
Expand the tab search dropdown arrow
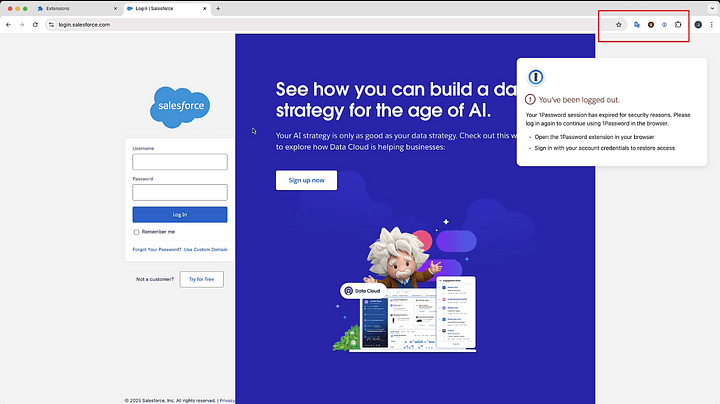[x=712, y=8]
